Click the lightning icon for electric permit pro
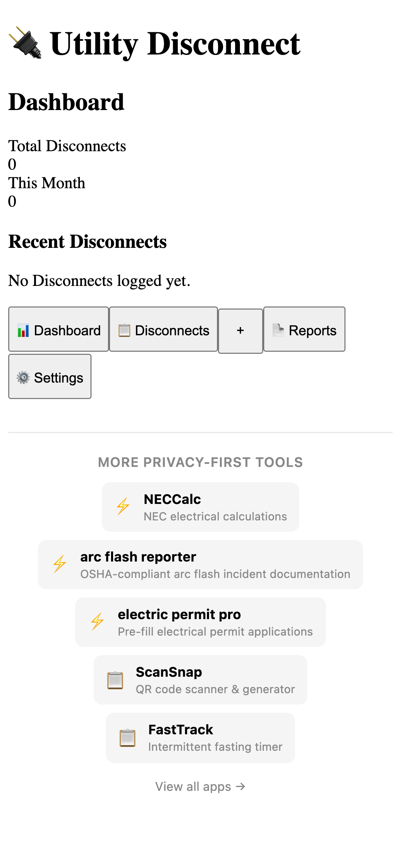The image size is (401, 868). click(97, 622)
